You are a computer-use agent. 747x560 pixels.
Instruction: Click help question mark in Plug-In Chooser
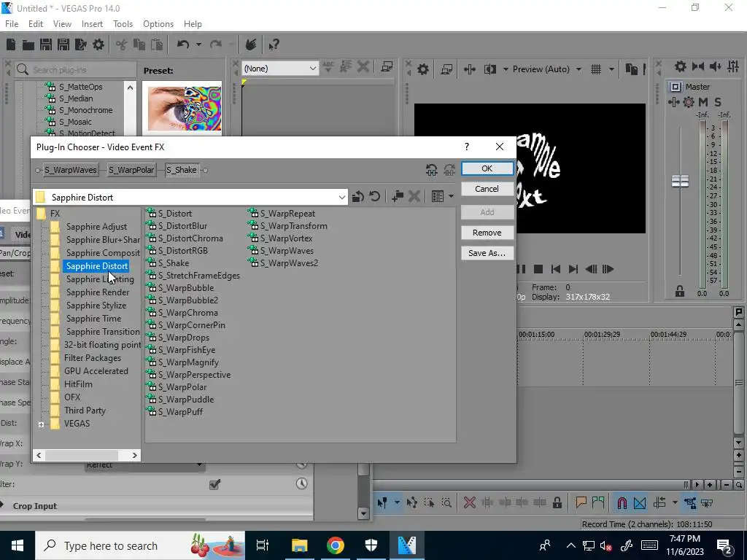(x=467, y=147)
